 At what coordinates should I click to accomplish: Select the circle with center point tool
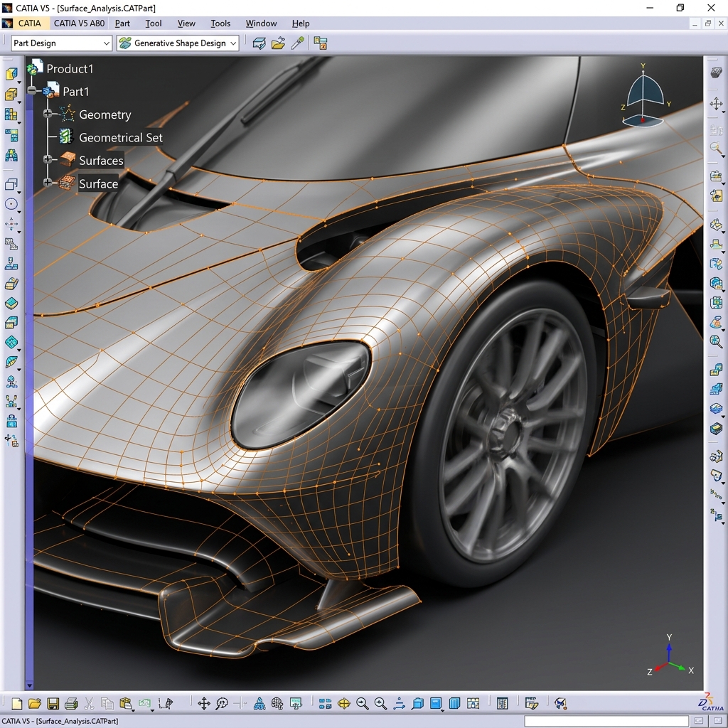click(x=11, y=204)
